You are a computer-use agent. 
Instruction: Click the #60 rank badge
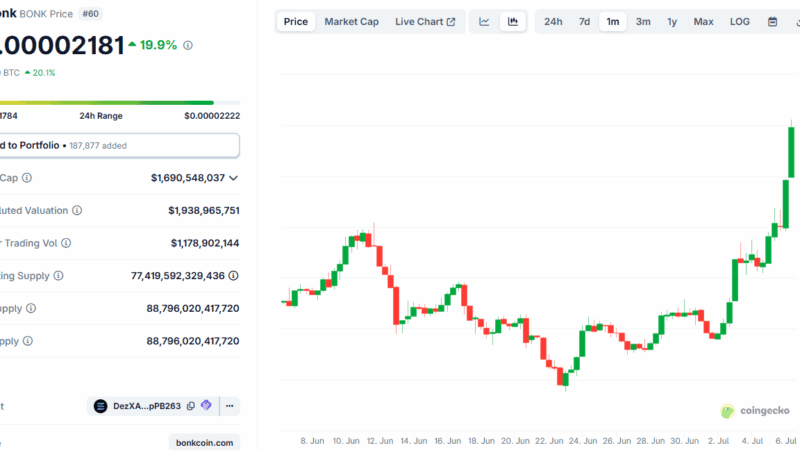coord(90,14)
